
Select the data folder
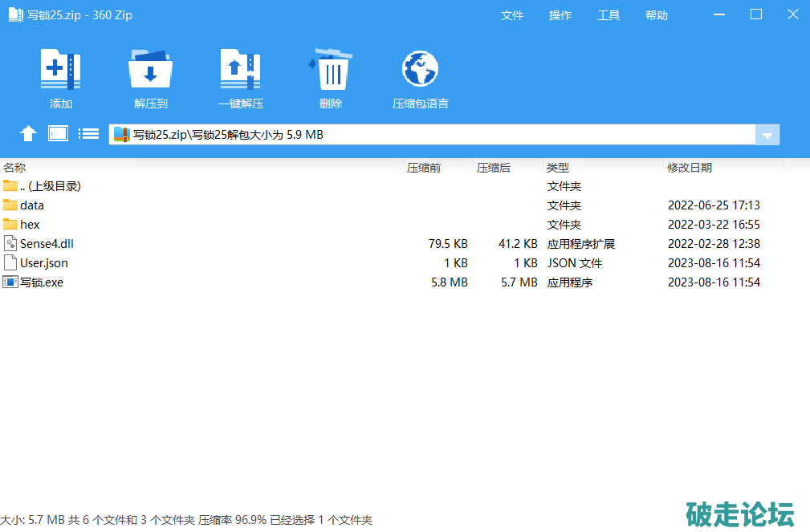(x=32, y=205)
